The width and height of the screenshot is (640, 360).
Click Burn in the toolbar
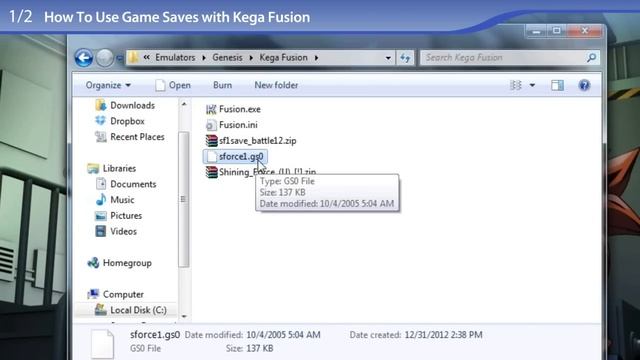click(222, 85)
